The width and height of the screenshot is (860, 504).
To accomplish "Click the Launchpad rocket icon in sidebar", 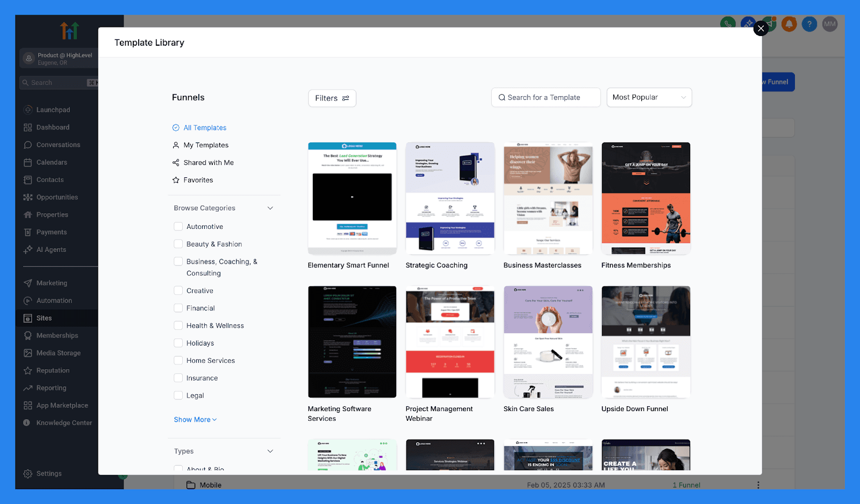I will coord(28,110).
